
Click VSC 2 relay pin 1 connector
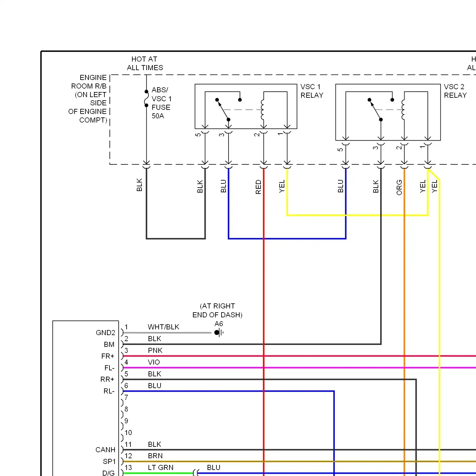coord(428,144)
